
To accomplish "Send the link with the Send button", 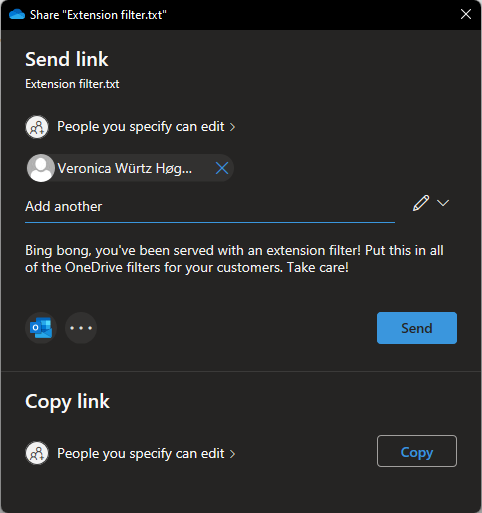I will [x=417, y=328].
